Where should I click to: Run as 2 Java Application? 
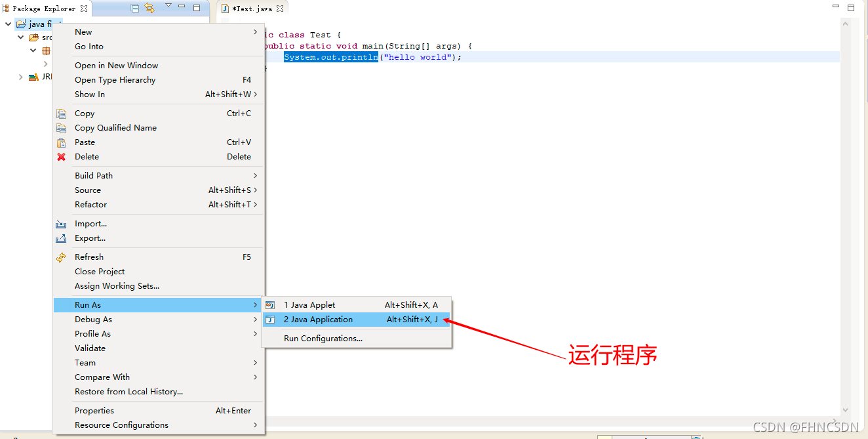[357, 320]
